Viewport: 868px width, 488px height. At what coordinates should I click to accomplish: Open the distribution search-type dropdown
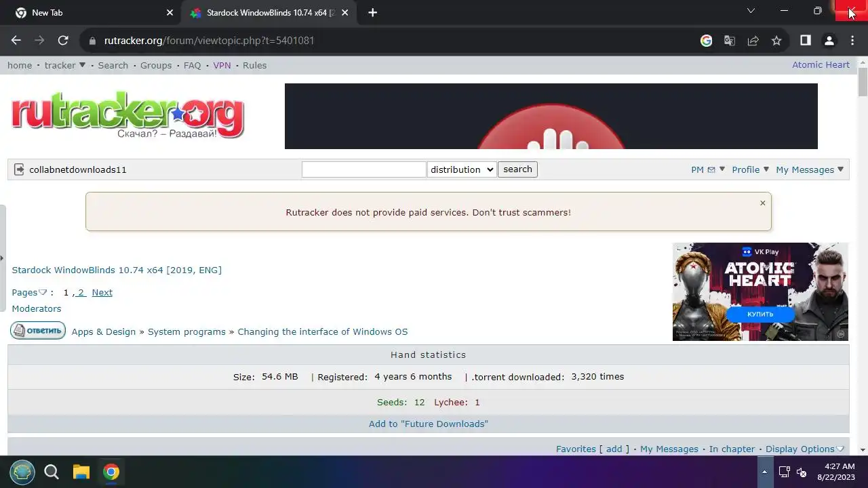[462, 169]
